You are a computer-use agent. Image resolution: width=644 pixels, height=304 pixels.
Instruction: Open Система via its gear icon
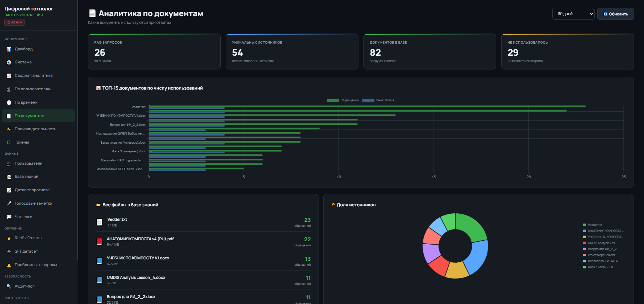pyautogui.click(x=9, y=62)
